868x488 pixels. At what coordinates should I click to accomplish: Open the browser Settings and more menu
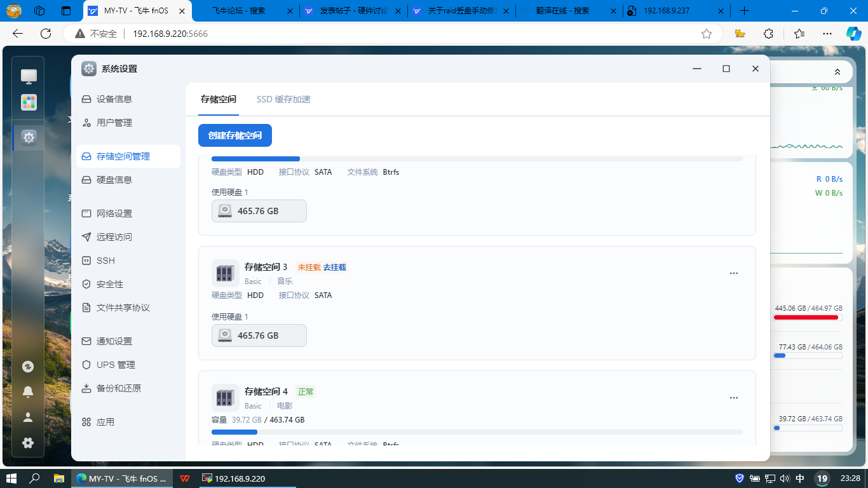(x=827, y=34)
